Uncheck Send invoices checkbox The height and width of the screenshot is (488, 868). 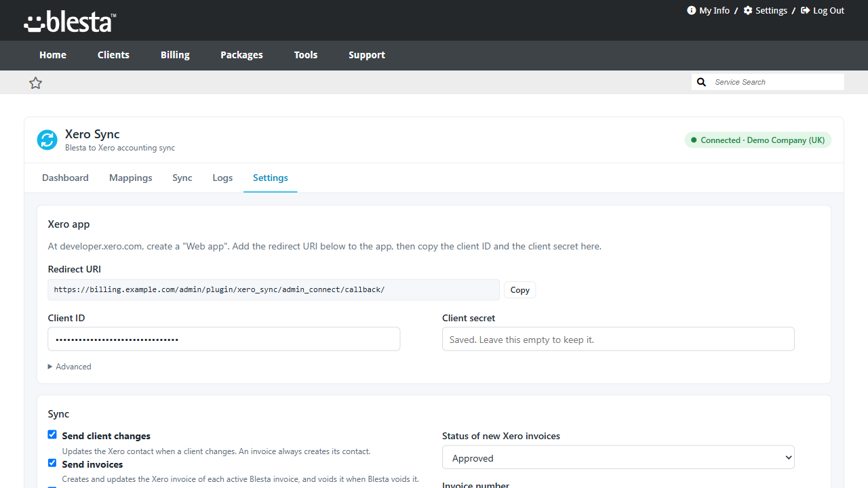(x=52, y=463)
